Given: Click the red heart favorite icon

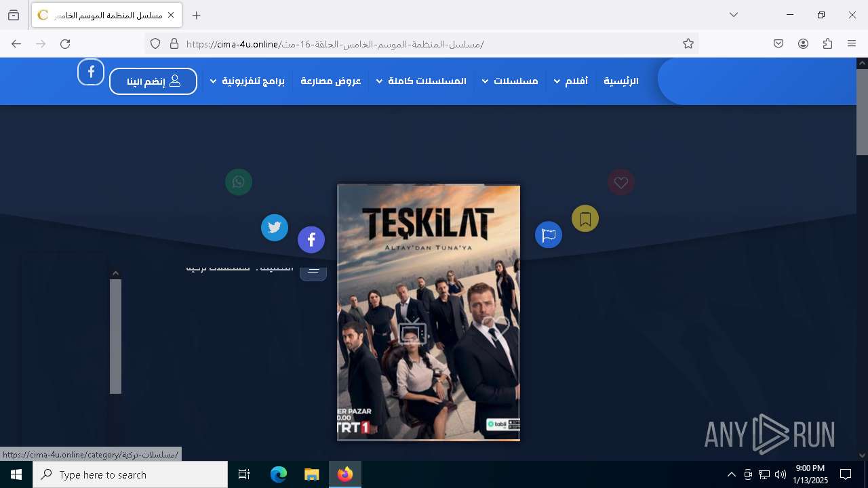Looking at the screenshot, I should pyautogui.click(x=621, y=182).
